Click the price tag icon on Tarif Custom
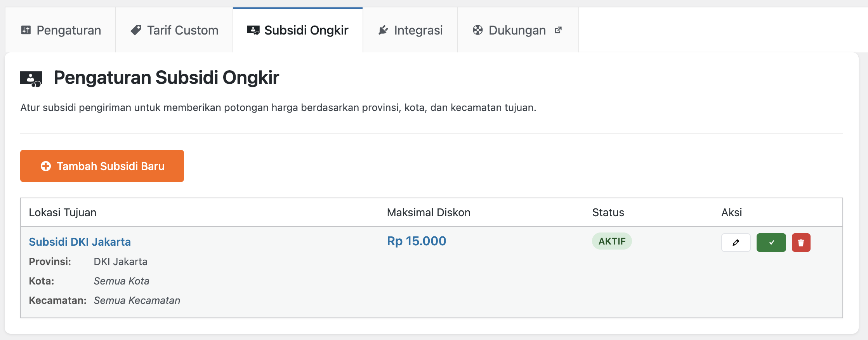Image resolution: width=868 pixels, height=340 pixels. coord(136,30)
